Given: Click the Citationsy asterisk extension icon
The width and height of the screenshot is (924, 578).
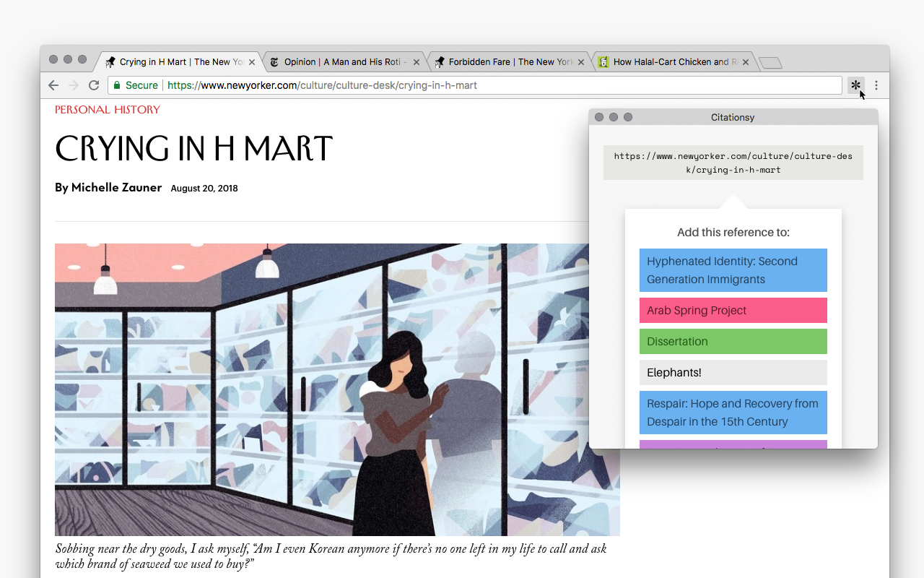Looking at the screenshot, I should [x=855, y=85].
